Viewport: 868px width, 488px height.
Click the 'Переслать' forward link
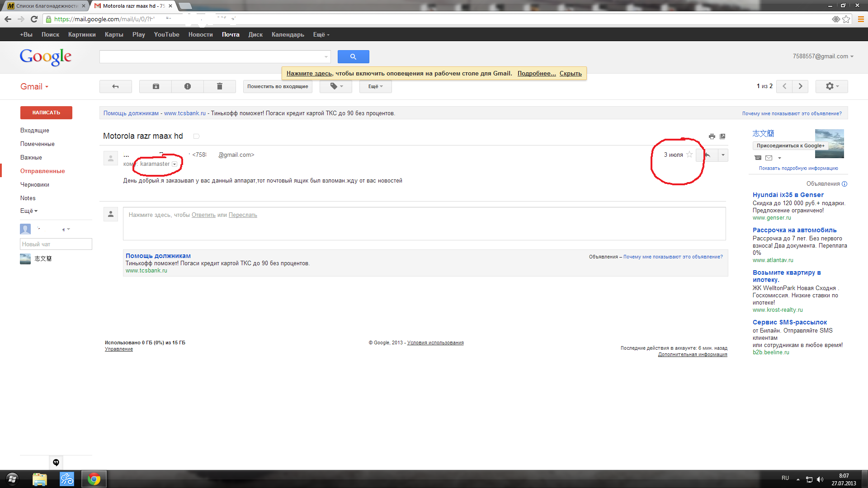243,215
